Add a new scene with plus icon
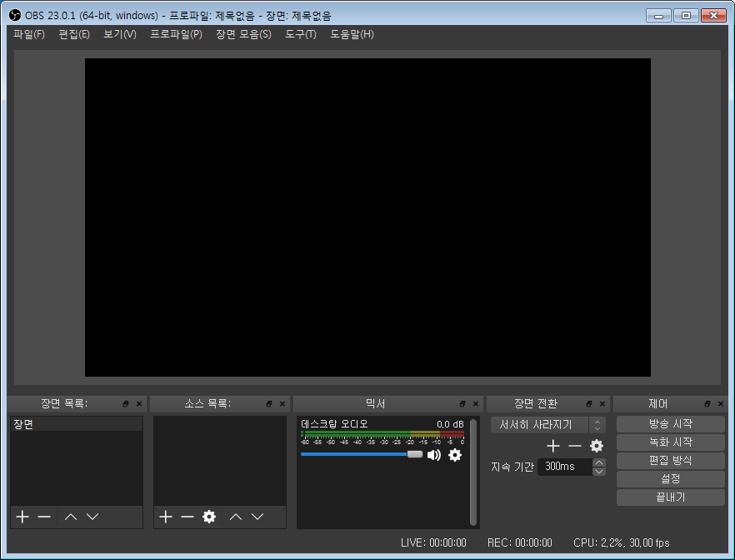Viewport: 735px width, 560px height. [22, 517]
